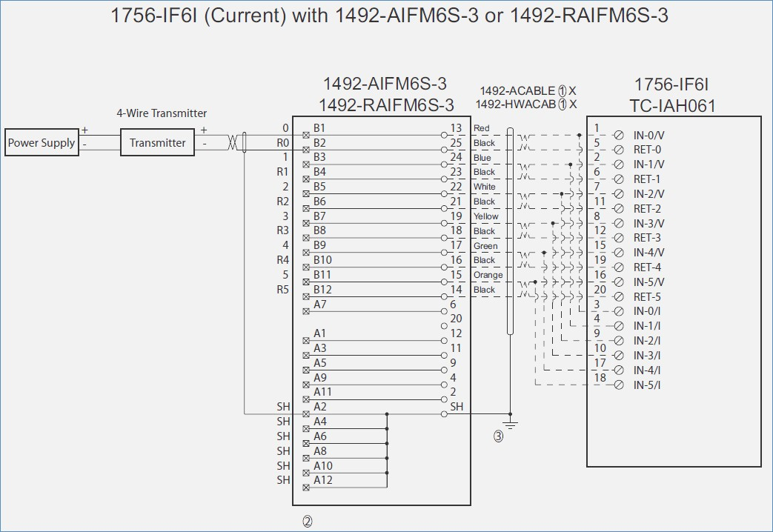
Task: Click the "4-Wire Transmitter" label
Action: coord(162,113)
